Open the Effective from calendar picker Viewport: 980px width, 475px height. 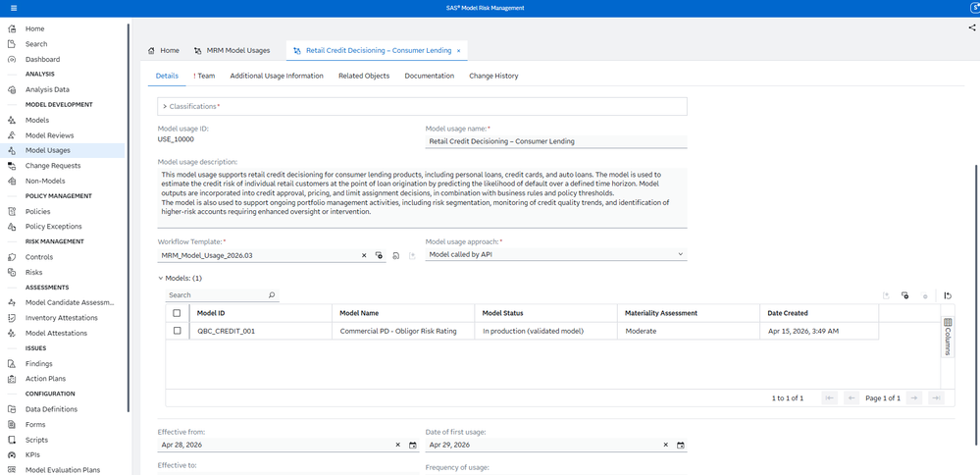[412, 445]
